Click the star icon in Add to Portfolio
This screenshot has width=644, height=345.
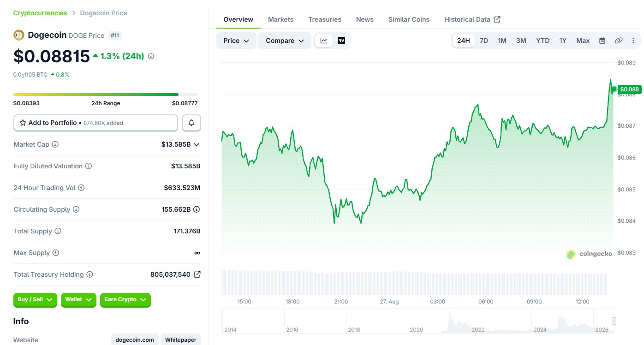(x=23, y=123)
